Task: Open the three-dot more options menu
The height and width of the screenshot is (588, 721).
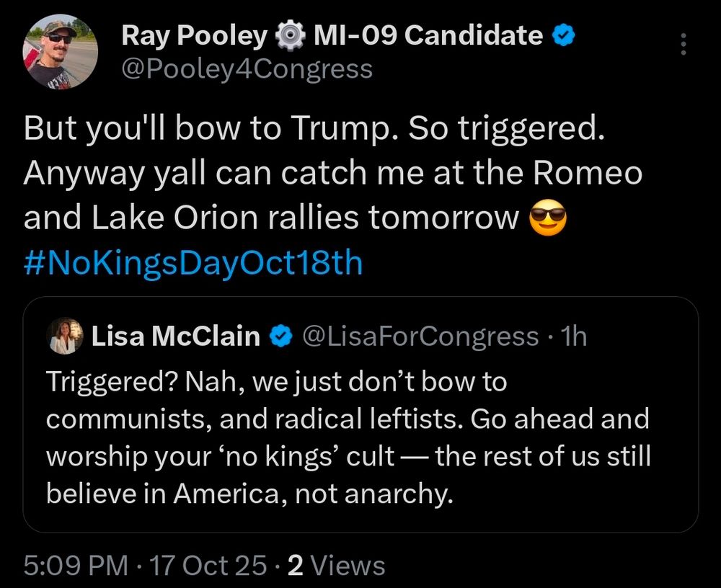Action: pyautogui.click(x=684, y=45)
